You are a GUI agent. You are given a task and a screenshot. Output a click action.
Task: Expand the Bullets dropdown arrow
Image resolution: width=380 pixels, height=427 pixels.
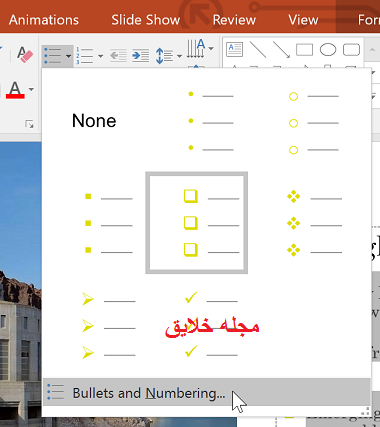69,56
